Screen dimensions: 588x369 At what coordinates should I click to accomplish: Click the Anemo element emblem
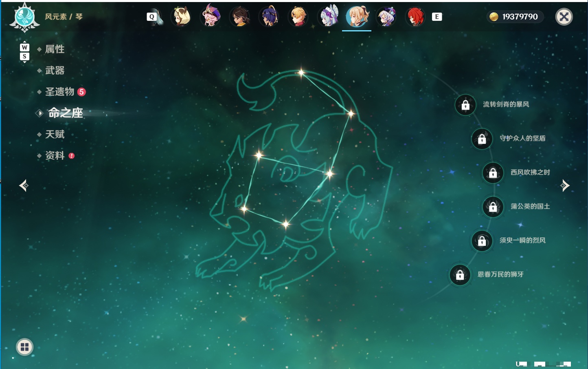[x=24, y=17]
